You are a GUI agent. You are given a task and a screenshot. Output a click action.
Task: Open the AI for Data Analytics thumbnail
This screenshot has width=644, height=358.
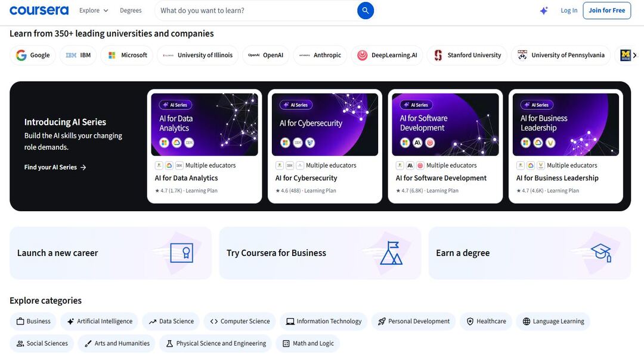point(205,125)
